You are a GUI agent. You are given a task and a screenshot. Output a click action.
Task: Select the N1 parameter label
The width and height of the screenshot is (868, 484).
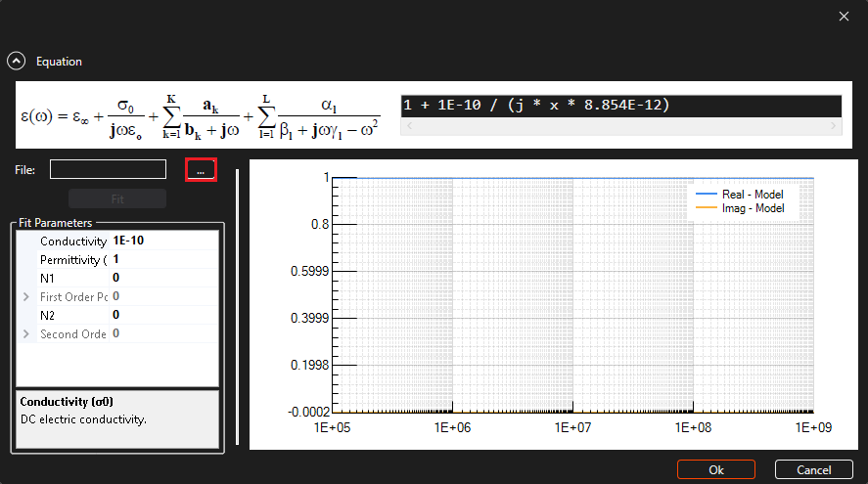tap(47, 279)
